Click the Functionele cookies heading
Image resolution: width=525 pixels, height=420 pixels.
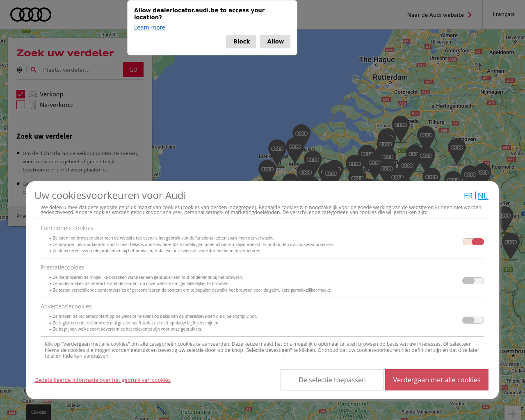pyautogui.click(x=67, y=228)
